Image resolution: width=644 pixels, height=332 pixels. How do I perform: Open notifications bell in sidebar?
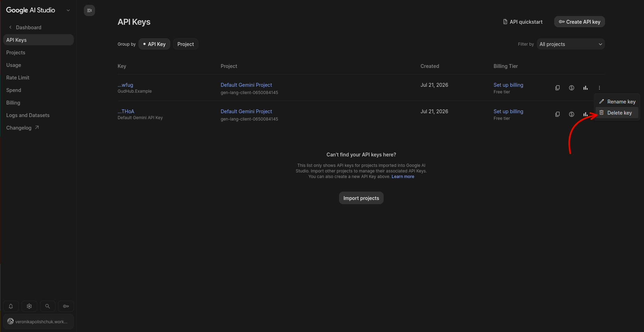[11, 306]
